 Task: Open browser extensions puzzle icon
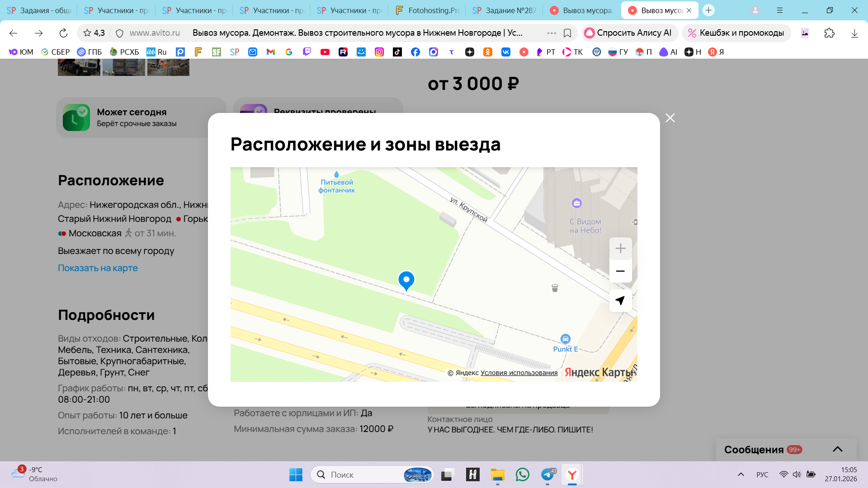[x=829, y=33]
